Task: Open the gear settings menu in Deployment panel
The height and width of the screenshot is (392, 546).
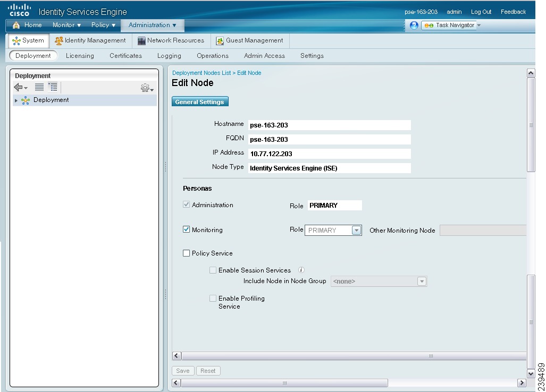Action: click(147, 88)
